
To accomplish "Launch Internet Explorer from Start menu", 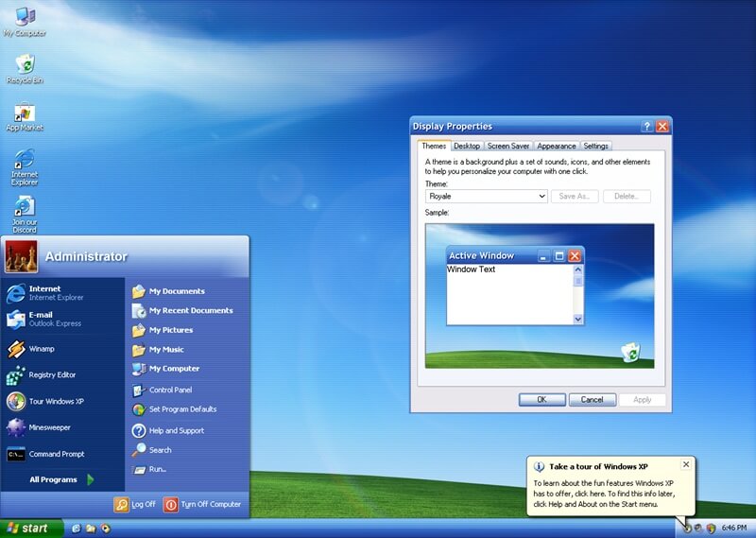I will point(62,293).
